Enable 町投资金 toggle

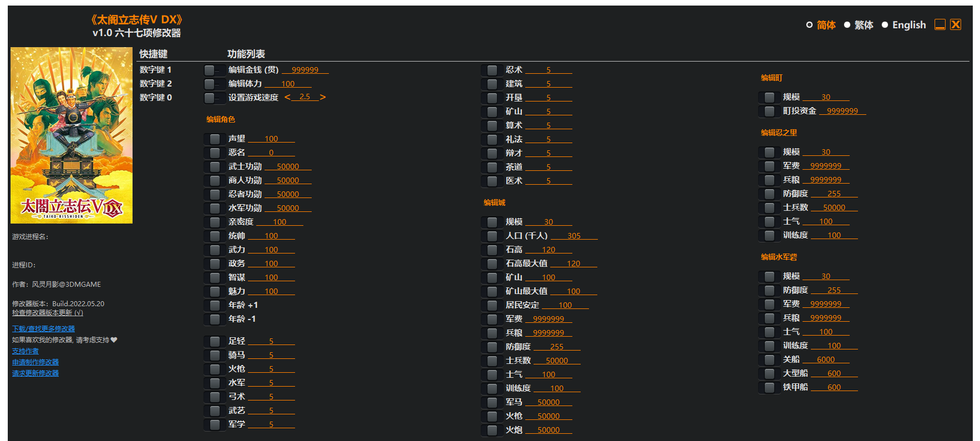(x=768, y=111)
